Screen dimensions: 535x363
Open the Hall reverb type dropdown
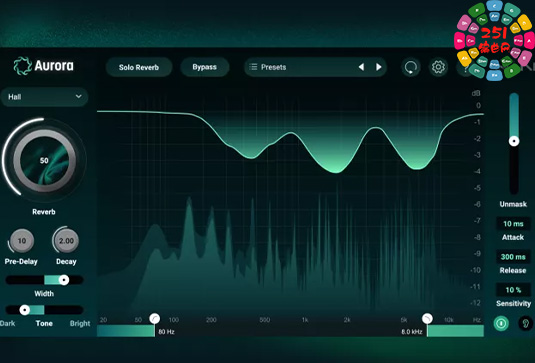(44, 97)
